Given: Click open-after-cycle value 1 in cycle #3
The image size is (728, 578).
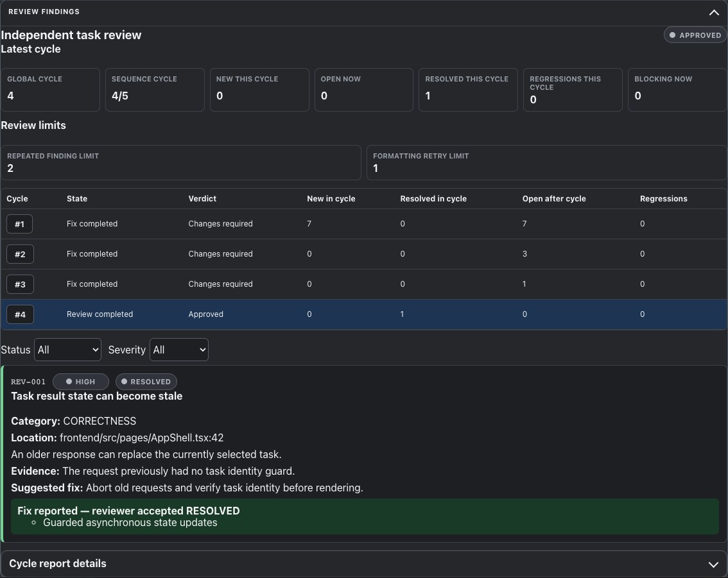Looking at the screenshot, I should pos(524,284).
